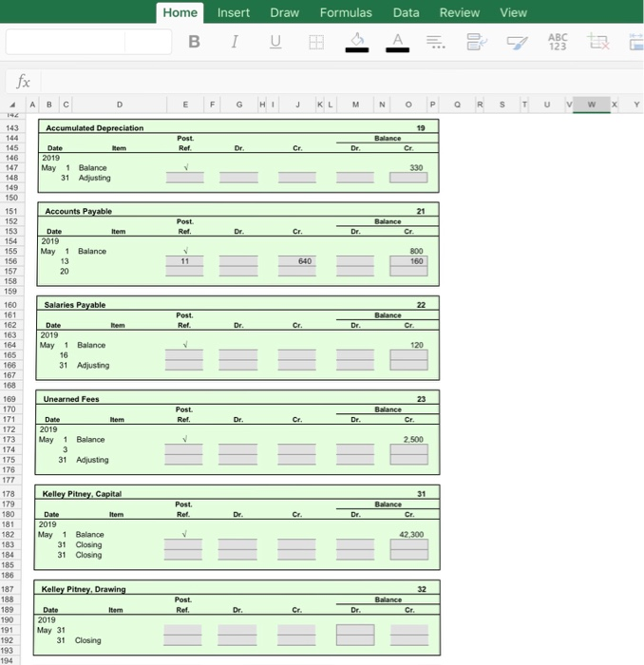
Task: Click Capital second Closing Dr. cell
Action: [237, 555]
